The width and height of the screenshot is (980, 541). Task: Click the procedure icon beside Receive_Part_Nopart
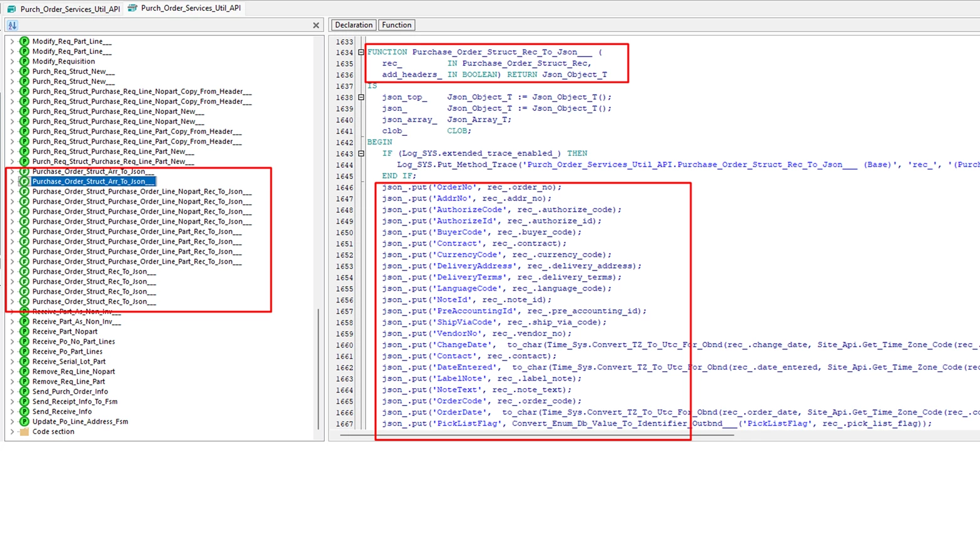click(x=24, y=331)
